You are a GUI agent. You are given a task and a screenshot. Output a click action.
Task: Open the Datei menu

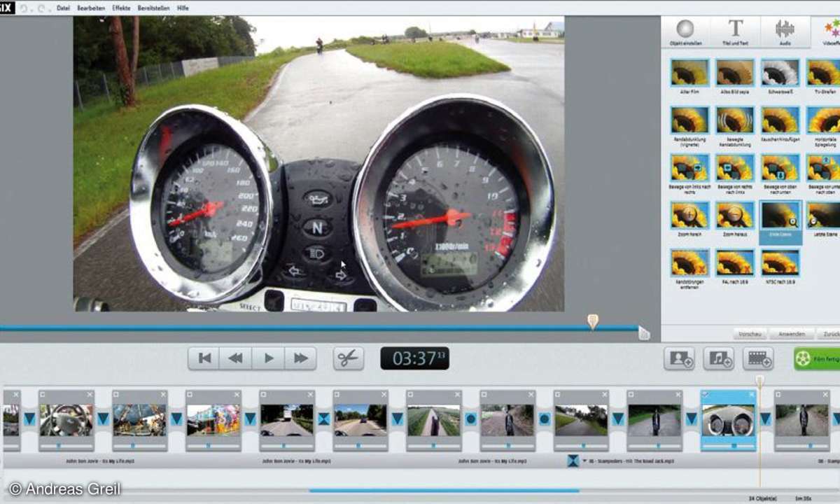coord(63,8)
